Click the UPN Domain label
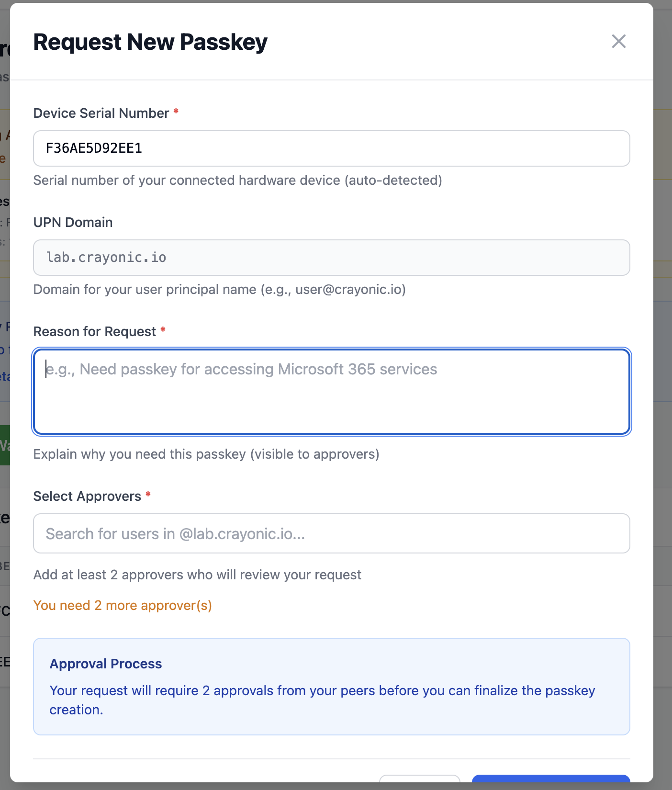Viewport: 672px width, 790px height. tap(73, 222)
